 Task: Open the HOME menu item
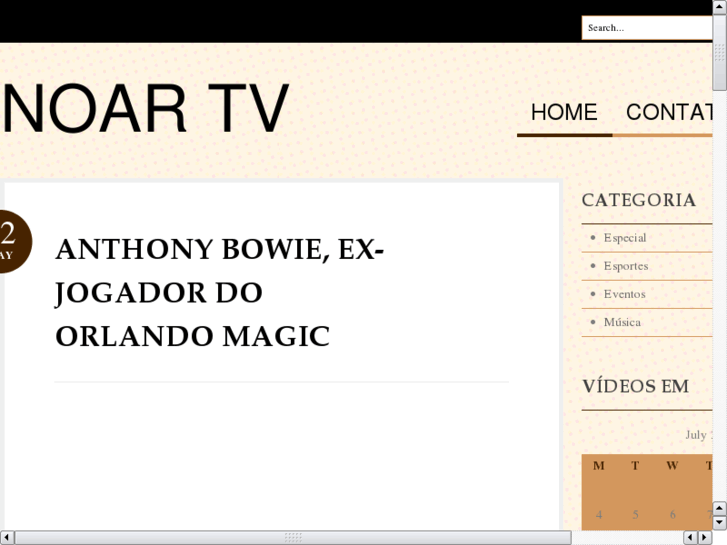click(564, 112)
